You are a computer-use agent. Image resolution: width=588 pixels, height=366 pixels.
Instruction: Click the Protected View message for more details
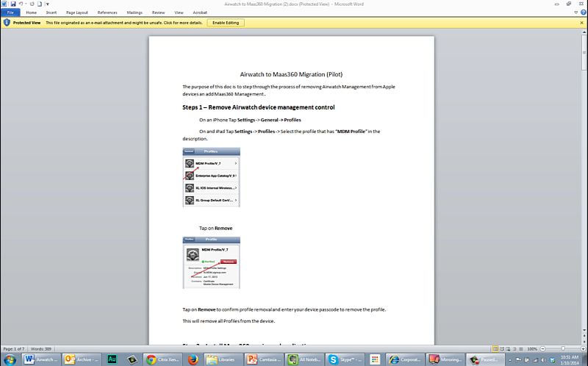tap(123, 23)
